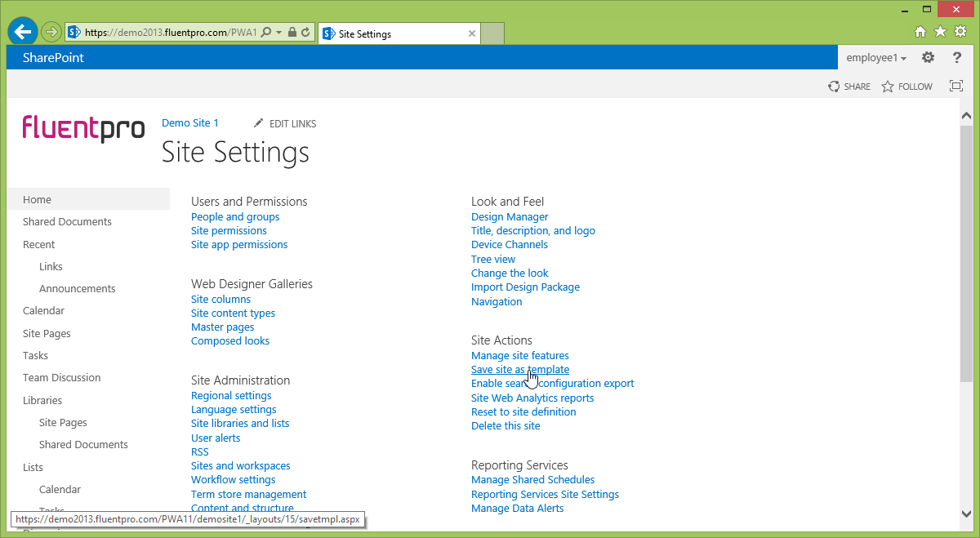The height and width of the screenshot is (538, 980).
Task: Open Design Manager link
Action: click(x=510, y=216)
